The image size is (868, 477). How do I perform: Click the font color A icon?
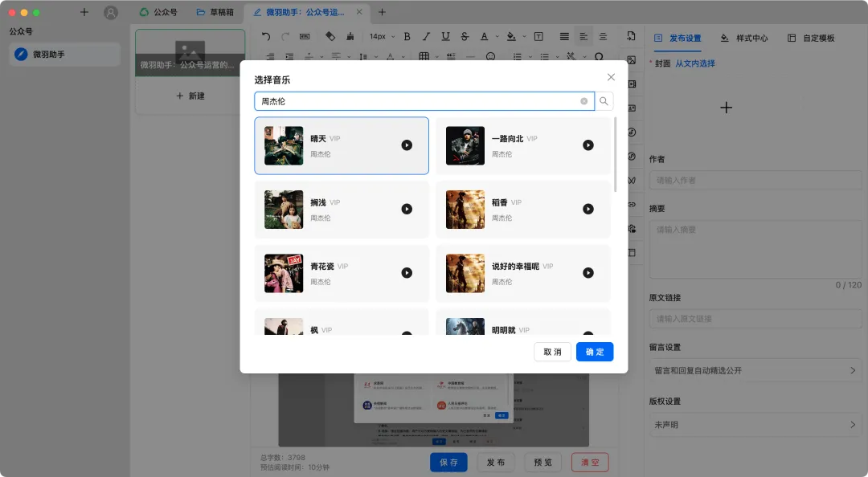485,36
